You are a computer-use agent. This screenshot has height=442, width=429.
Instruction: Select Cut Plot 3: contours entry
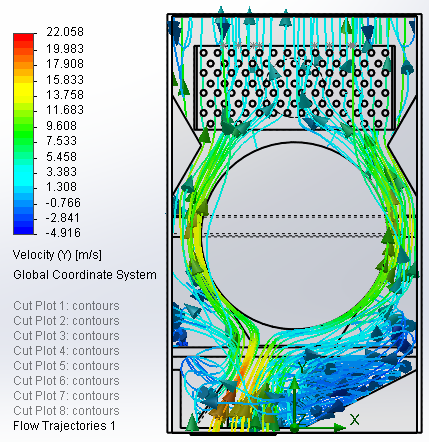66,336
